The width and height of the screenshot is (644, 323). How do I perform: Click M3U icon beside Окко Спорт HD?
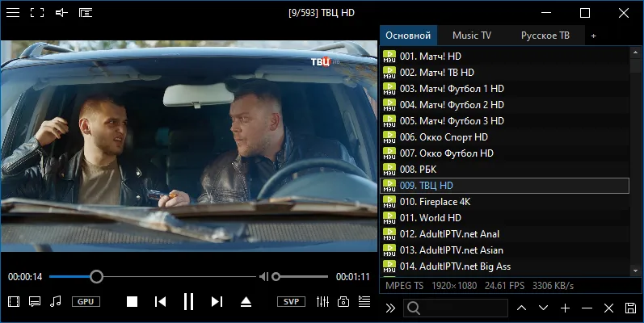click(x=389, y=137)
